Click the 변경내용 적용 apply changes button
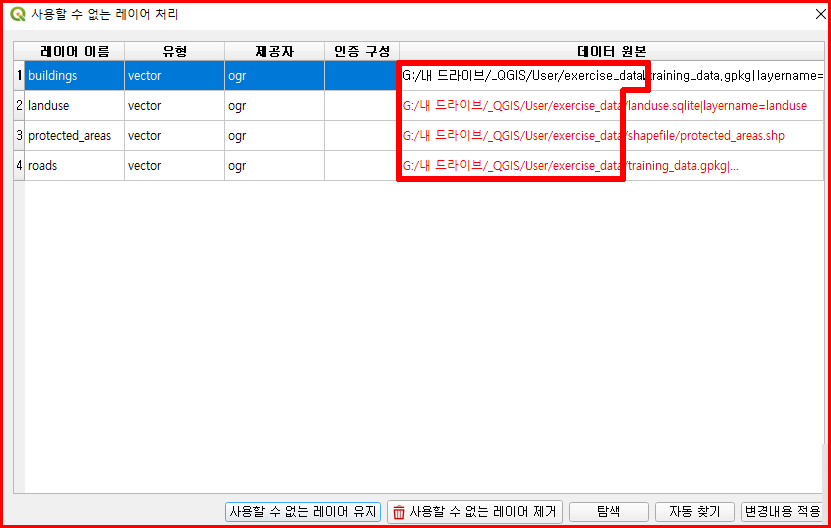Viewport: 831px width, 528px height. coord(782,512)
